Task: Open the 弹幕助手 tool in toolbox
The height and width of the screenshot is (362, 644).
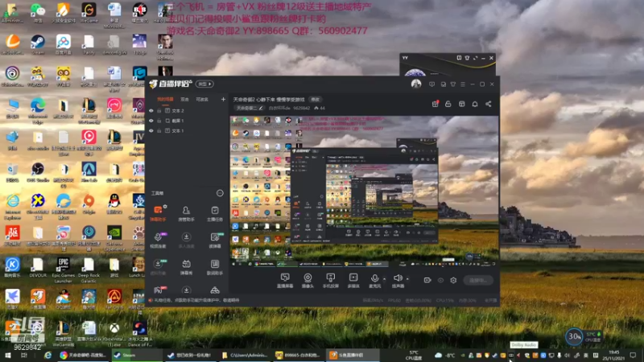Action: pos(158,213)
